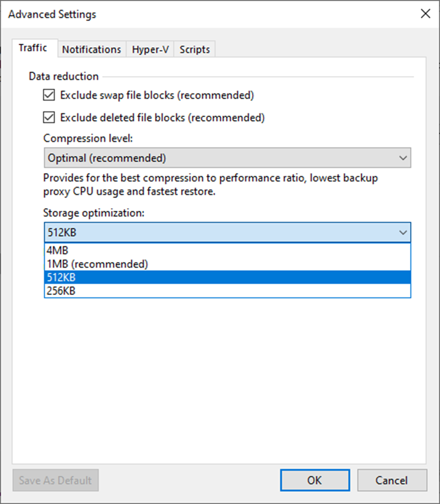Open the Compression level combo box
Viewport: 440px width, 504px height.
pos(227,158)
